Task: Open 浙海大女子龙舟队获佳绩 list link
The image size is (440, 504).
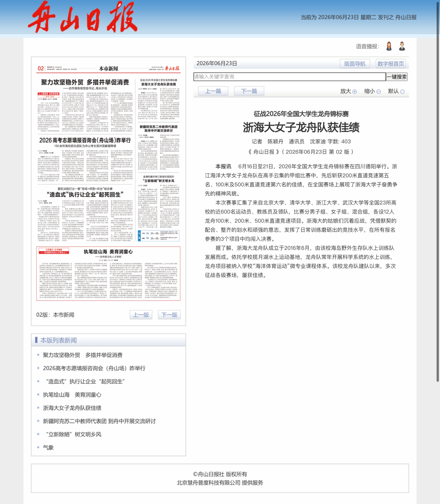Action: (72, 408)
